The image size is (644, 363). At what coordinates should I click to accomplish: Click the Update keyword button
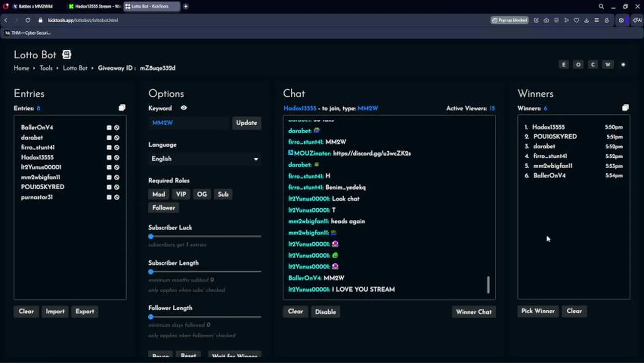point(246,123)
